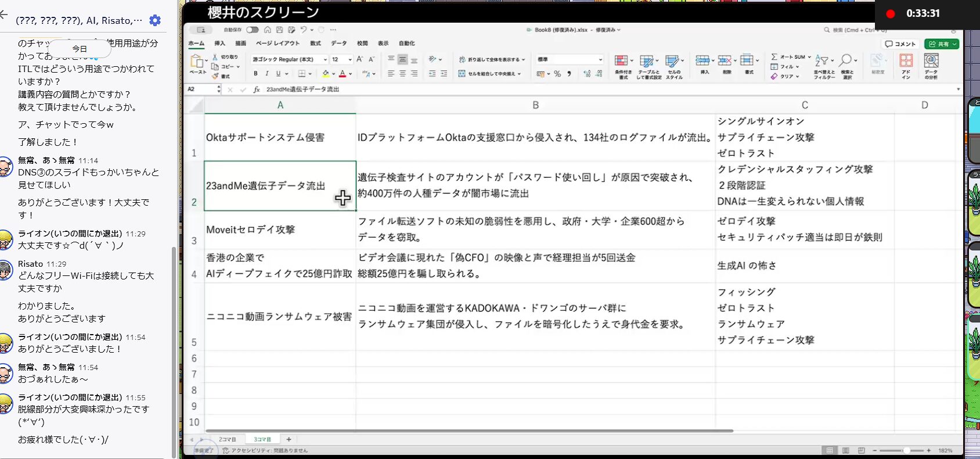Screen dimensions: 980x459
Task: Click the Home icon in quick access toolbar
Action: pos(267,30)
